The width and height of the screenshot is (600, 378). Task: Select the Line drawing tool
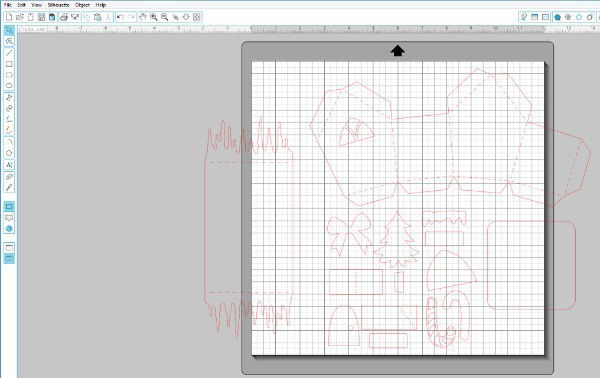(9, 52)
